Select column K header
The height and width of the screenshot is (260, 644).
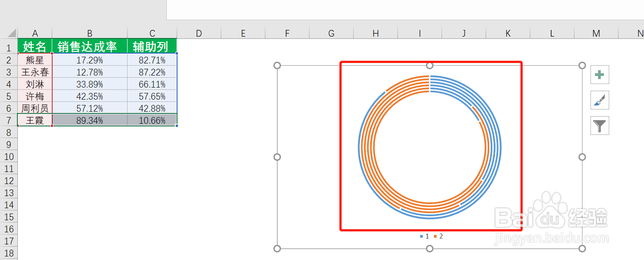pos(508,33)
